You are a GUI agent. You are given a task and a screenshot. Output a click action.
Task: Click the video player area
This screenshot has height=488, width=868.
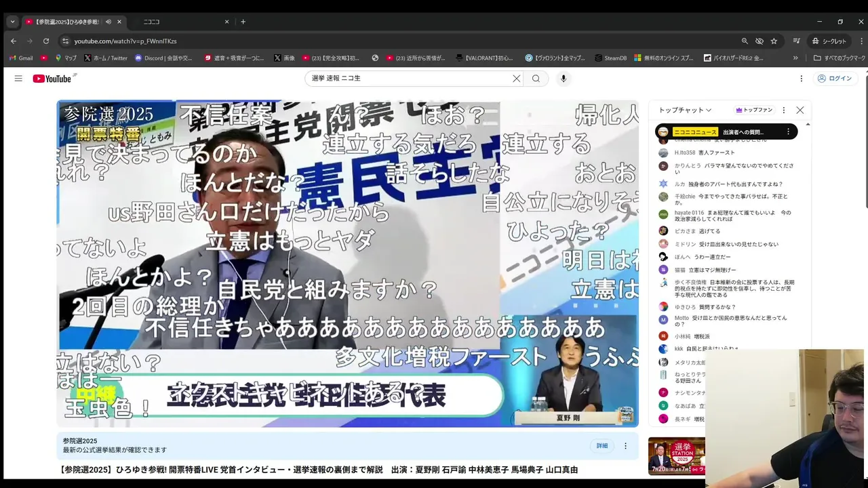pyautogui.click(x=347, y=264)
